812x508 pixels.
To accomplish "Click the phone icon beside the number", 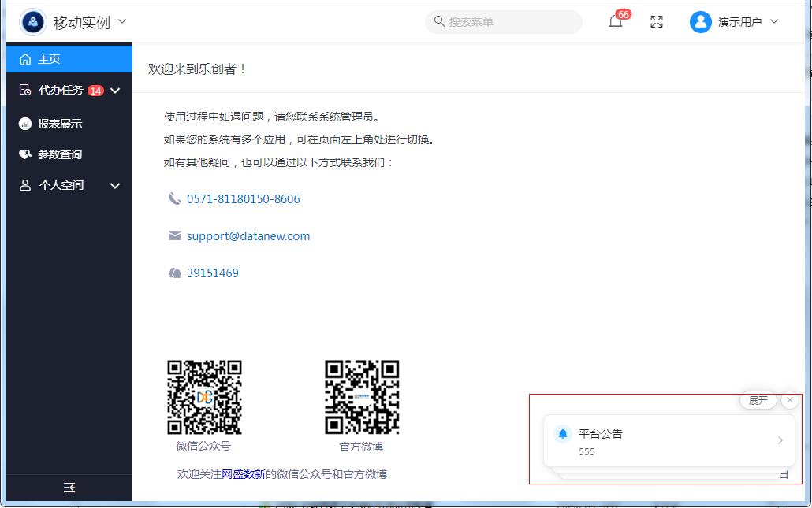I will pyautogui.click(x=174, y=199).
